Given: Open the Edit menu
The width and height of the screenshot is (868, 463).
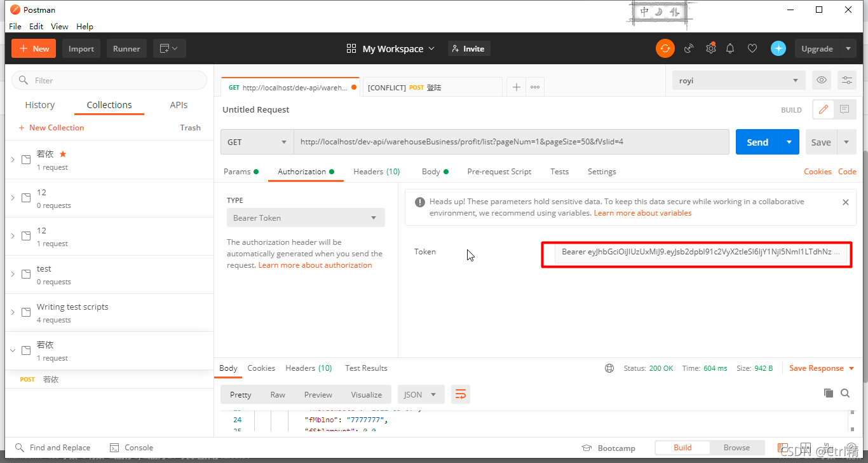Looking at the screenshot, I should click(x=36, y=26).
